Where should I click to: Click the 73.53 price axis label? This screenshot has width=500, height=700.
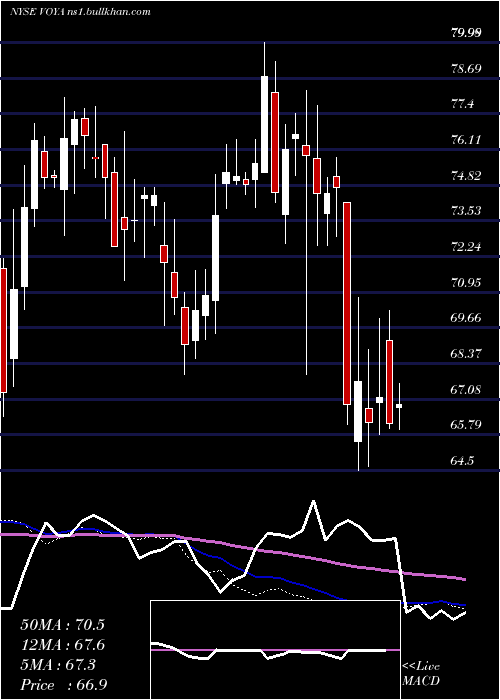[x=466, y=211]
